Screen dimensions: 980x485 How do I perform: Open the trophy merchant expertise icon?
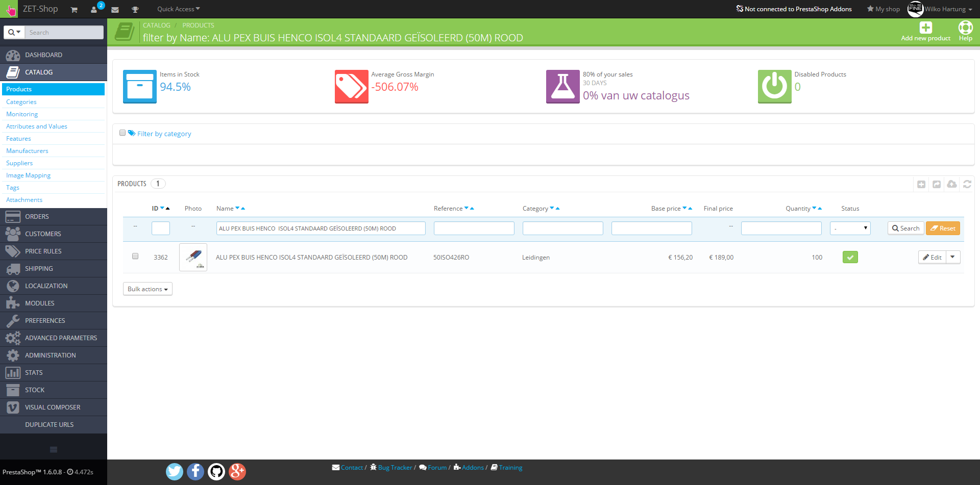tap(135, 10)
